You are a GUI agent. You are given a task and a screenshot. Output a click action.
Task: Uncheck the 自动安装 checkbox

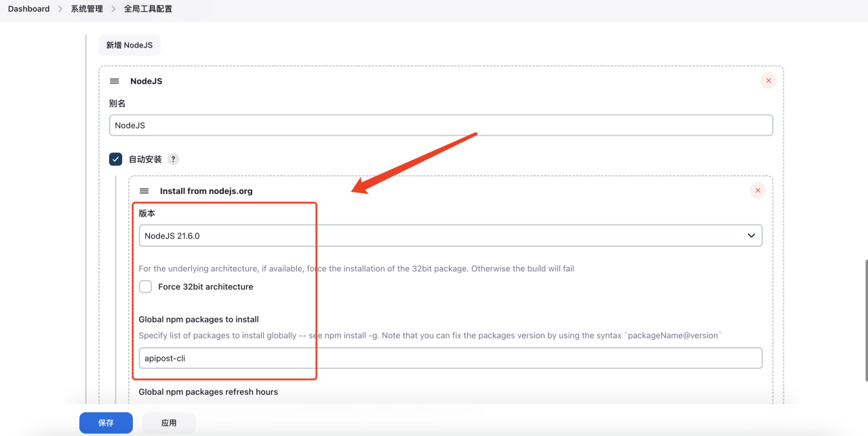pyautogui.click(x=115, y=159)
